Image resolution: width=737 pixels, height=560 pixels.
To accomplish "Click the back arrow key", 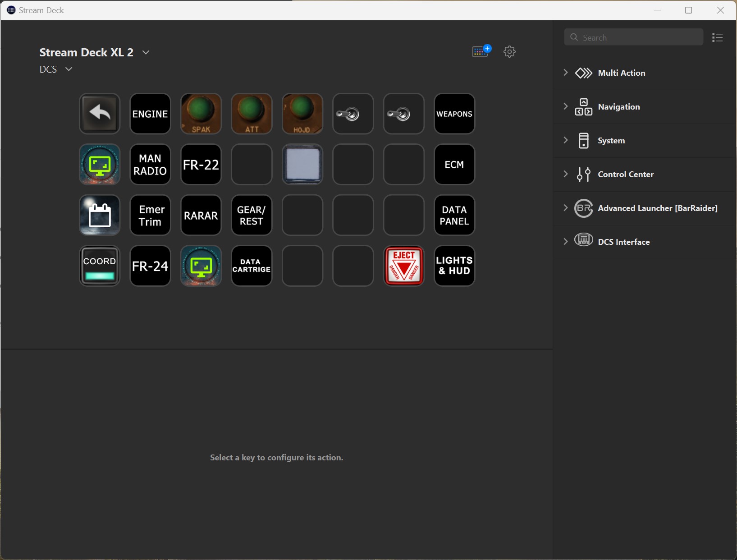I will tap(100, 114).
